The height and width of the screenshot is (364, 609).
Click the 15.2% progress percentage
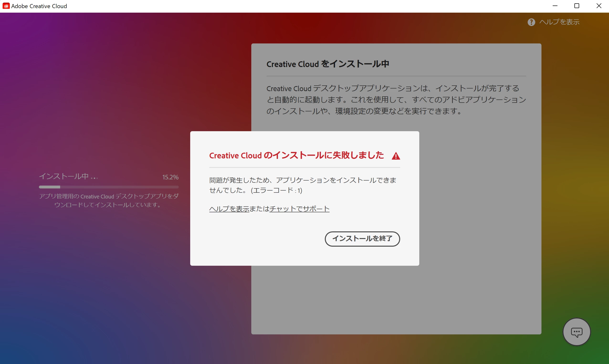(170, 177)
